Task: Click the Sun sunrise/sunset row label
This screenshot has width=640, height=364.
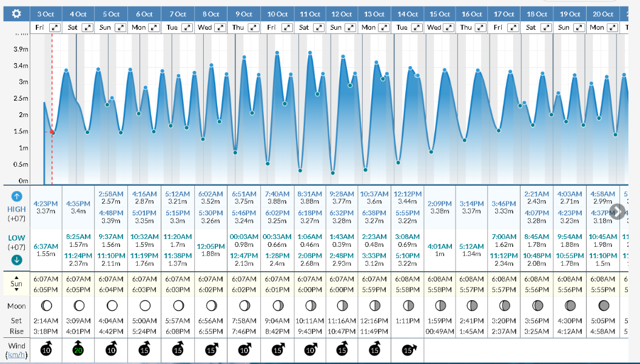Action: [16, 283]
